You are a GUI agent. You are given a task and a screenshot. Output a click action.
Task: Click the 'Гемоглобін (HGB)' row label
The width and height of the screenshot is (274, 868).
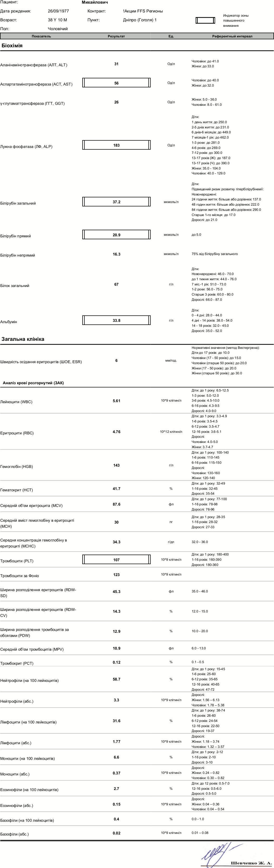point(16,466)
